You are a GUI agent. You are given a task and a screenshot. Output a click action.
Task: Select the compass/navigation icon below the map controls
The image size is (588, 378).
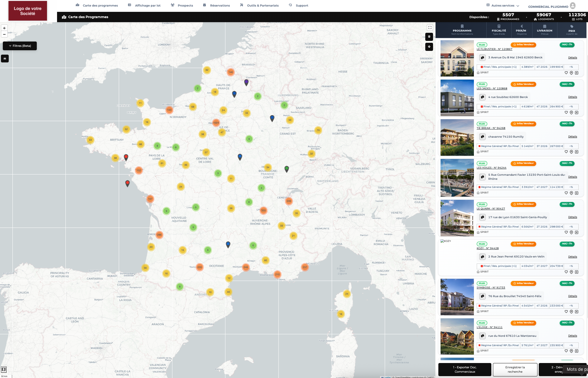429,47
